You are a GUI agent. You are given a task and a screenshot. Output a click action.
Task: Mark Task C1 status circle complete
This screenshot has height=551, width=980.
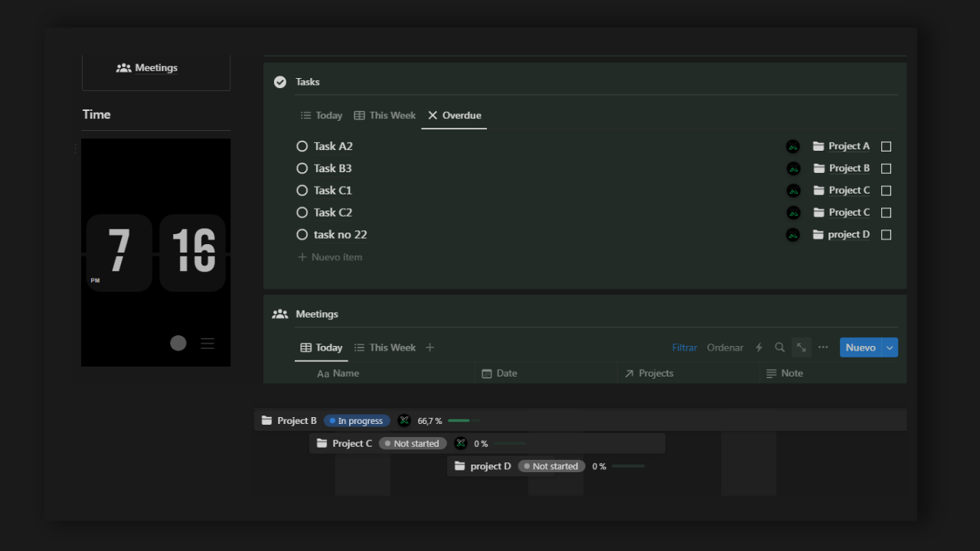click(x=302, y=191)
